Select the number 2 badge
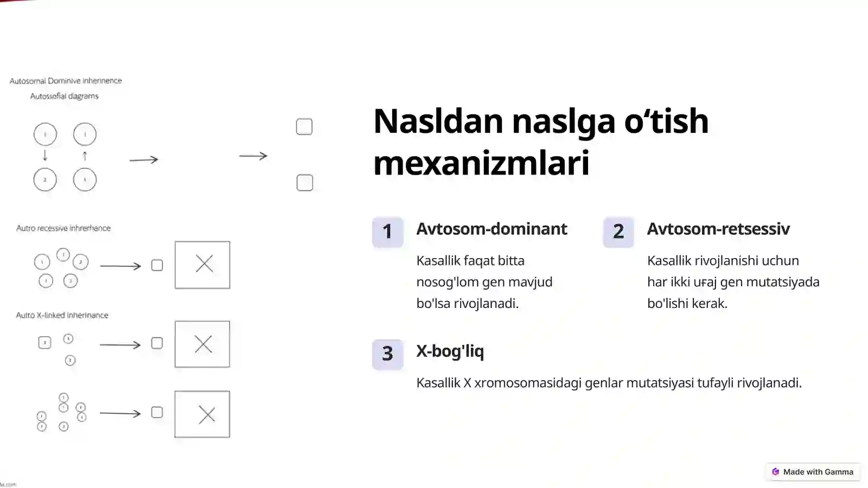Viewport: 868px width, 488px height. 618,232
